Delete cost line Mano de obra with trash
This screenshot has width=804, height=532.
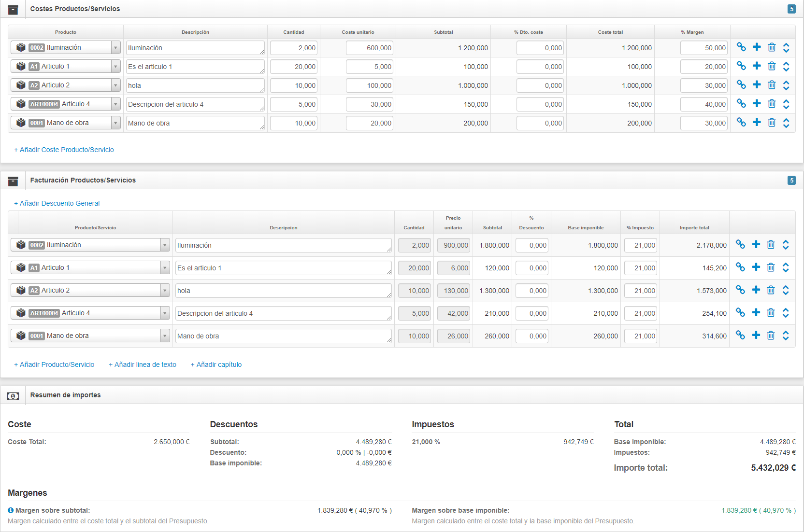(x=772, y=123)
